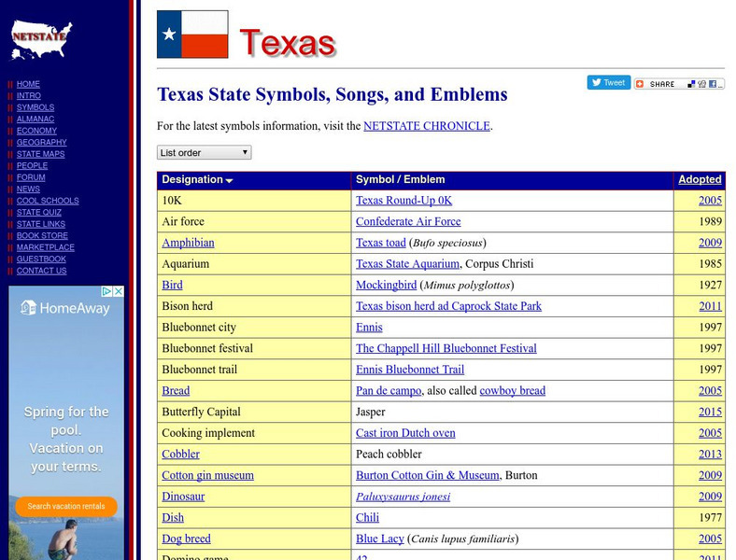Sort by Adopted column header
The height and width of the screenshot is (560, 736).
[x=700, y=179]
